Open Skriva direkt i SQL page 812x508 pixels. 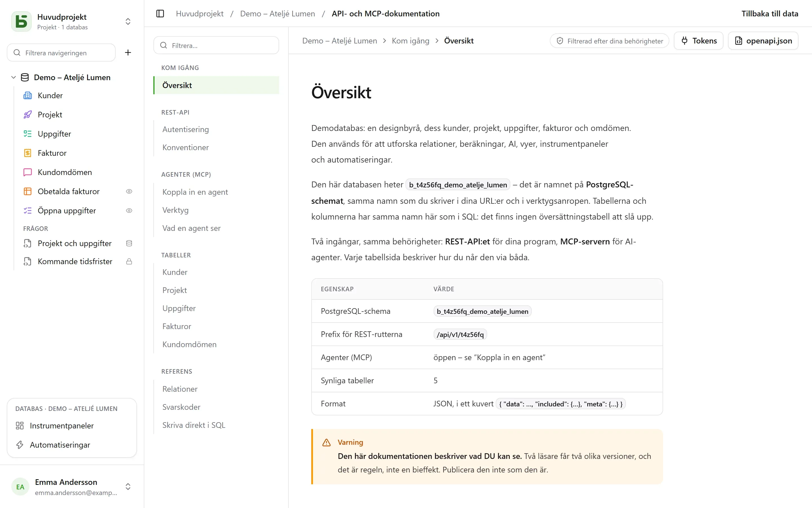(x=194, y=425)
